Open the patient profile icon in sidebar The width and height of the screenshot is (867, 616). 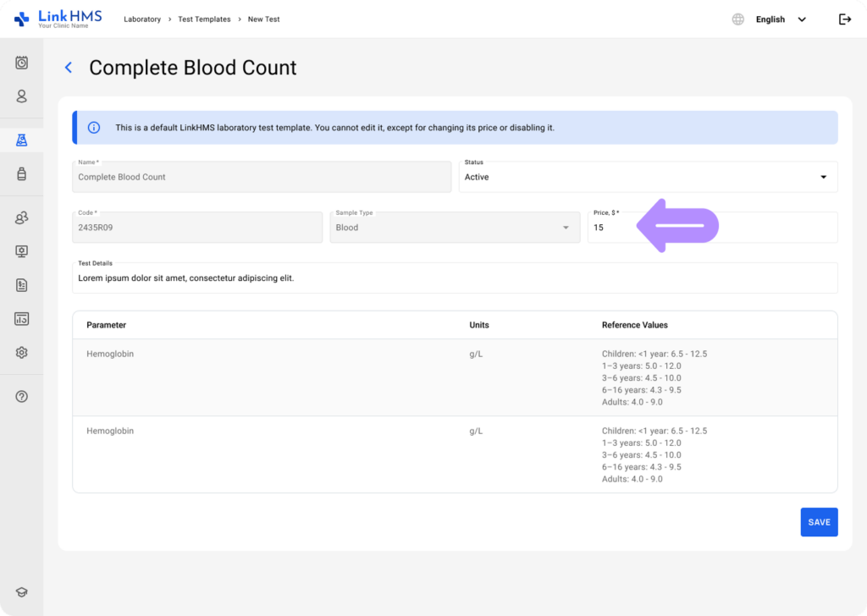click(x=20, y=96)
